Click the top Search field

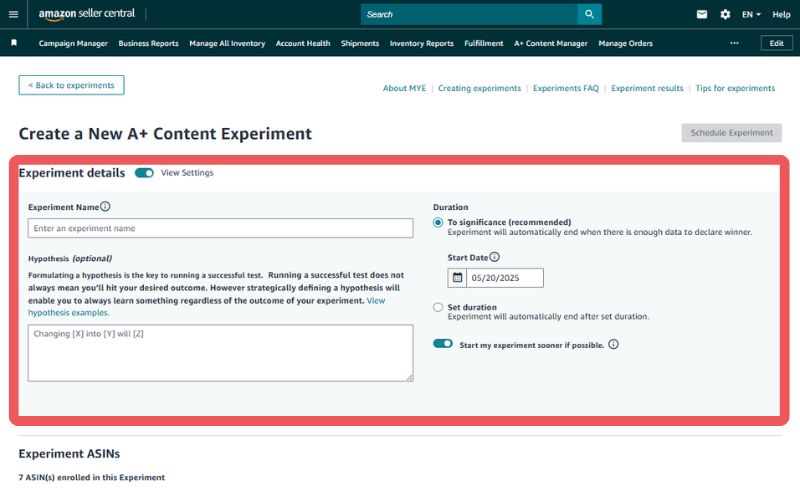469,14
